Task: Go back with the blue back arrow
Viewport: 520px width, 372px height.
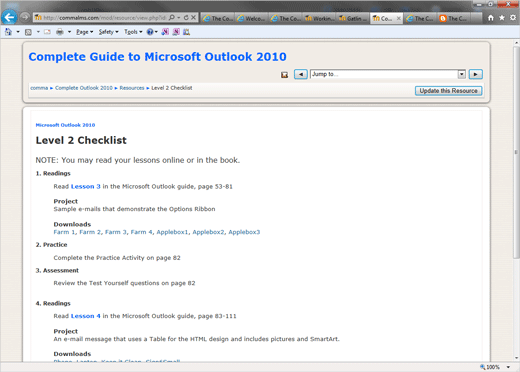Action: click(x=9, y=17)
